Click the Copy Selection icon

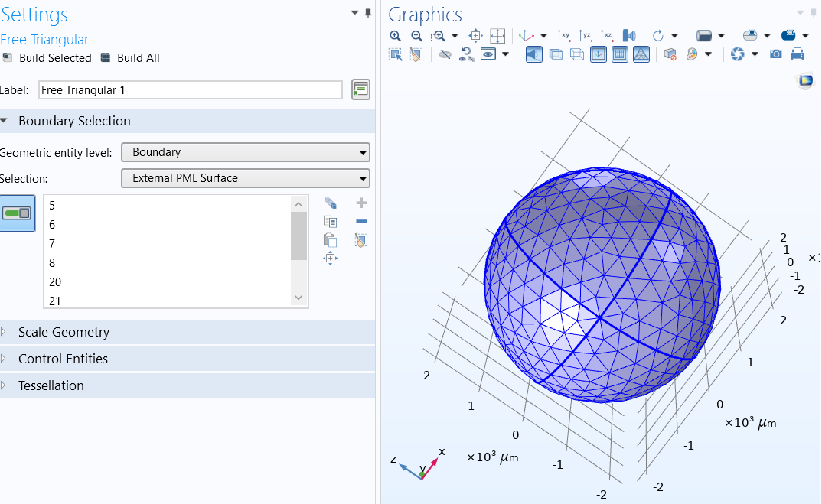coord(331,222)
